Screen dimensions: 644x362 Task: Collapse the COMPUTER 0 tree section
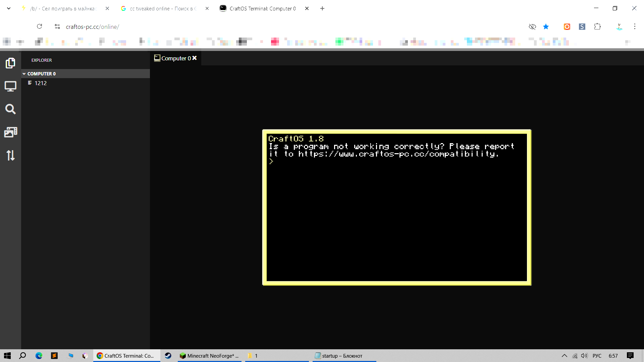point(24,74)
